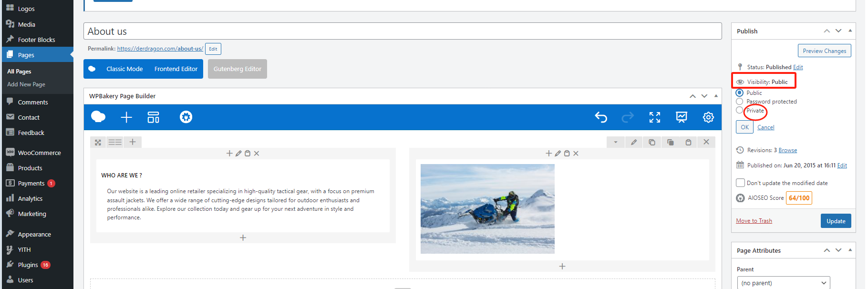Click the About us title field
Image resolution: width=868 pixels, height=289 pixels.
402,31
